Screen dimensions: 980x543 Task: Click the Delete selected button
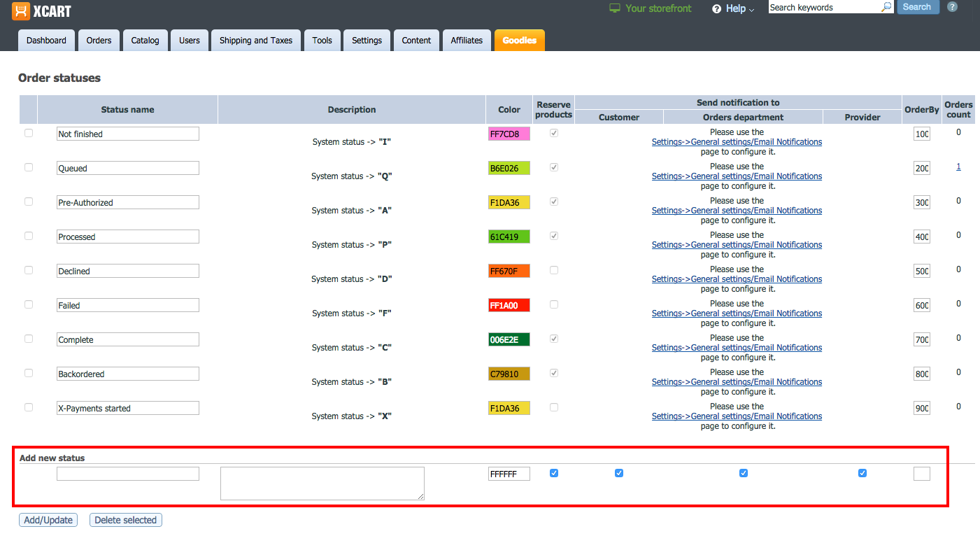(126, 520)
